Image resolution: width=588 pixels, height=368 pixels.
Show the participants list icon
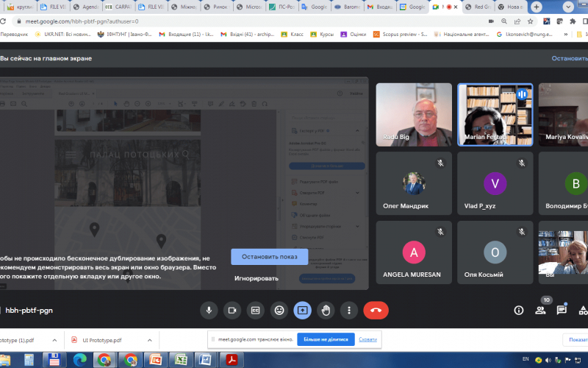pyautogui.click(x=540, y=310)
